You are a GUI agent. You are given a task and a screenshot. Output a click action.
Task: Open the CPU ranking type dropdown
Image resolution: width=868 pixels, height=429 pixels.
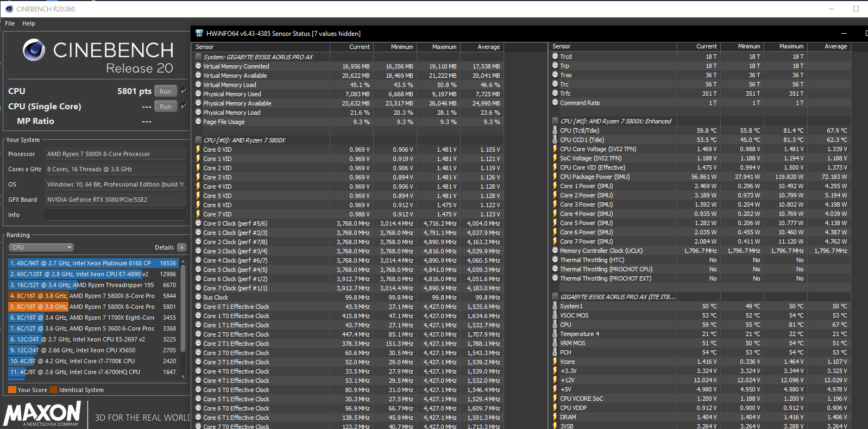pos(41,247)
